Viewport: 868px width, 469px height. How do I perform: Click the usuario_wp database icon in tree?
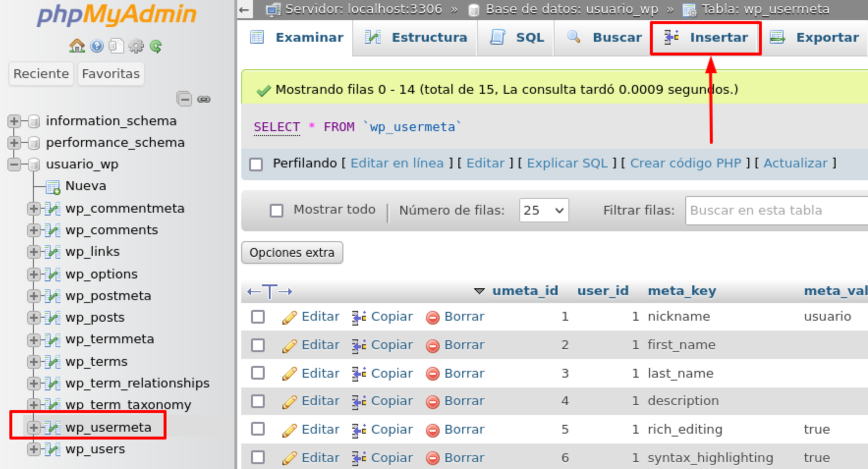(34, 165)
